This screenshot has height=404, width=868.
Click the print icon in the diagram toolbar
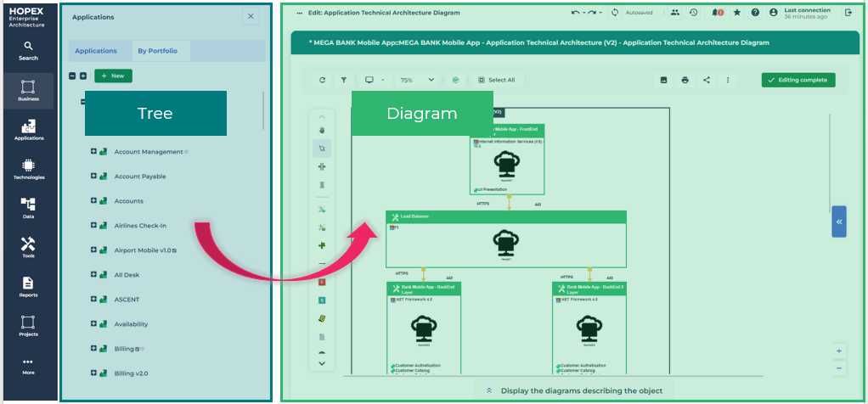click(685, 80)
